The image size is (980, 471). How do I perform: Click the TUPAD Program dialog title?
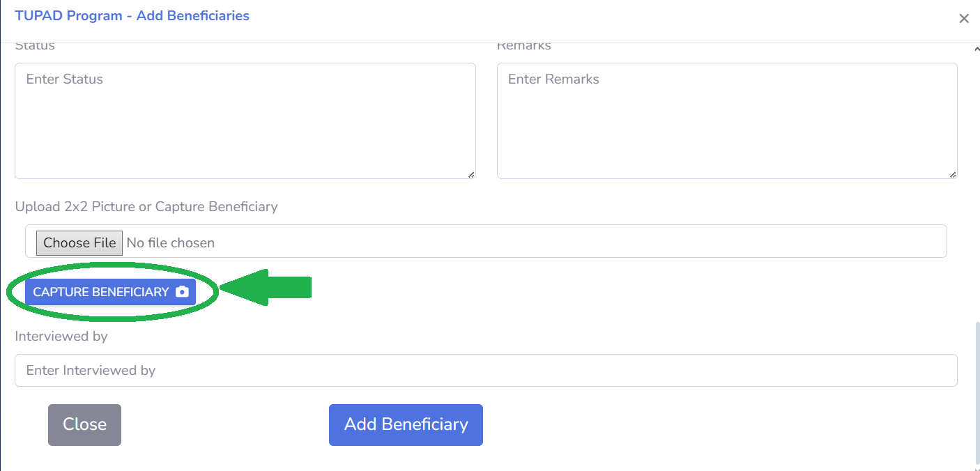(132, 15)
